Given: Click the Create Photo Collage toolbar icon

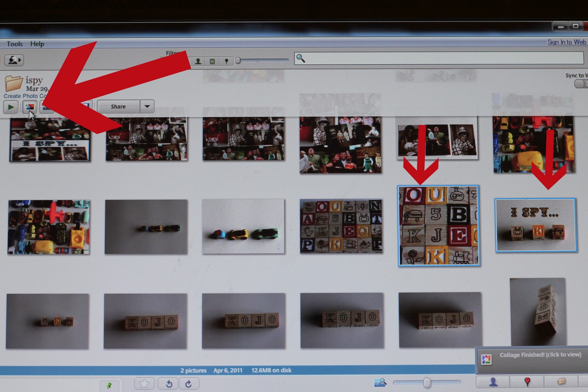Looking at the screenshot, I should coord(29,107).
